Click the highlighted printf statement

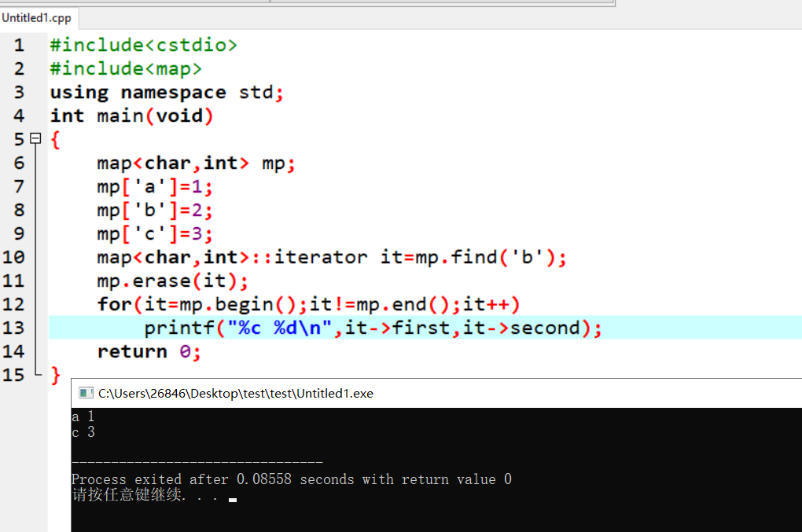373,328
